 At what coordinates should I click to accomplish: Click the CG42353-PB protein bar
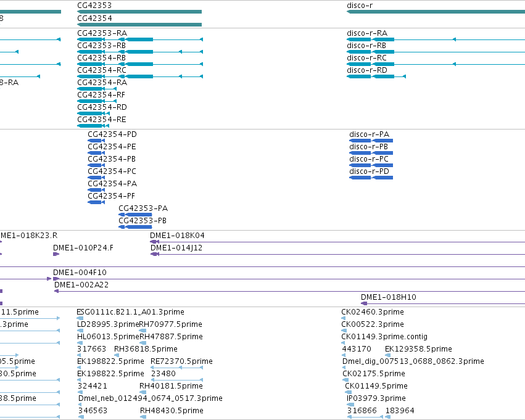pyautogui.click(x=135, y=227)
